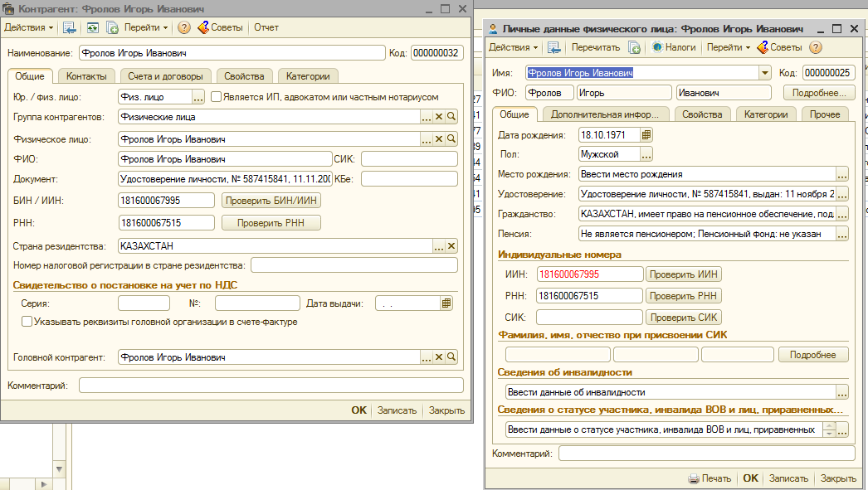
Task: Open calendar for Дата рождения
Action: (x=646, y=135)
